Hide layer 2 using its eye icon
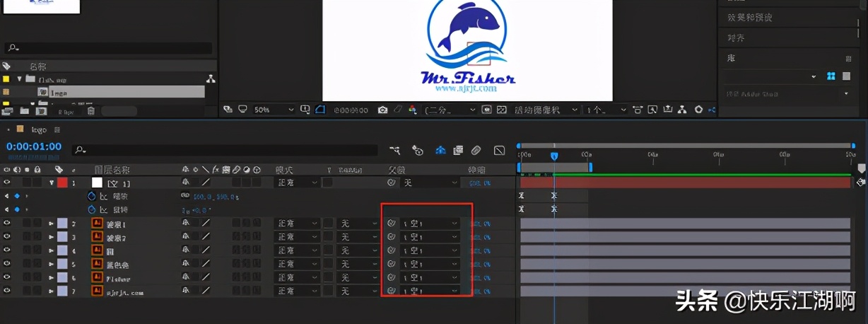Viewport: 868px width, 324px height. tap(7, 224)
